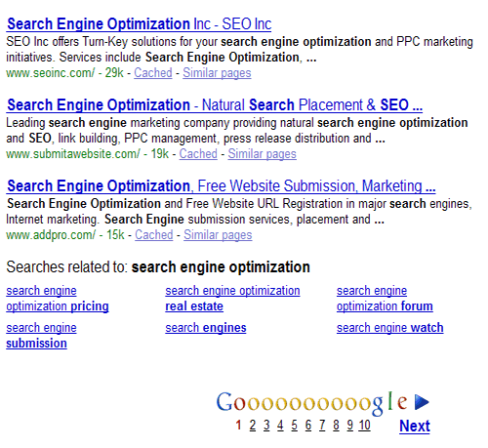Screen dimensions: 488x448
Task: Open Cached link for www.seoinc.com
Action: tap(153, 73)
